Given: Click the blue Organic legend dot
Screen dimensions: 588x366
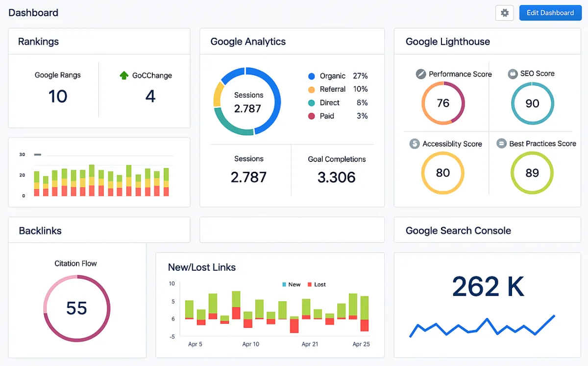Looking at the screenshot, I should coord(311,76).
